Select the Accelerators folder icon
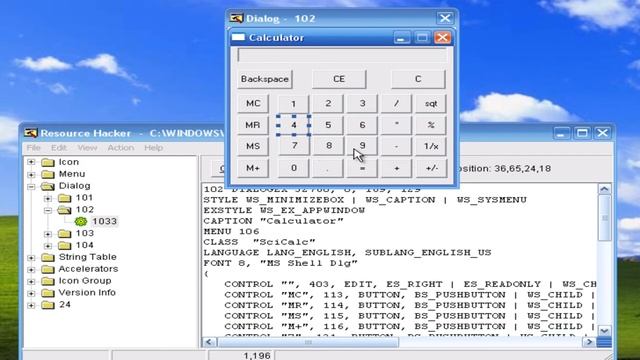The width and height of the screenshot is (640, 360). (x=48, y=269)
